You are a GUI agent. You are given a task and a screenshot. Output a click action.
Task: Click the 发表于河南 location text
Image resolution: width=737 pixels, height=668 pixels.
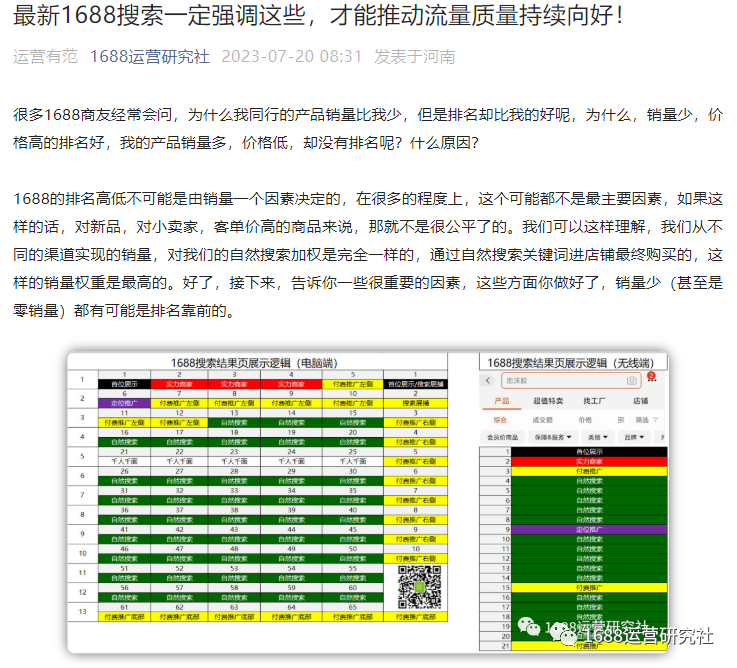point(415,56)
